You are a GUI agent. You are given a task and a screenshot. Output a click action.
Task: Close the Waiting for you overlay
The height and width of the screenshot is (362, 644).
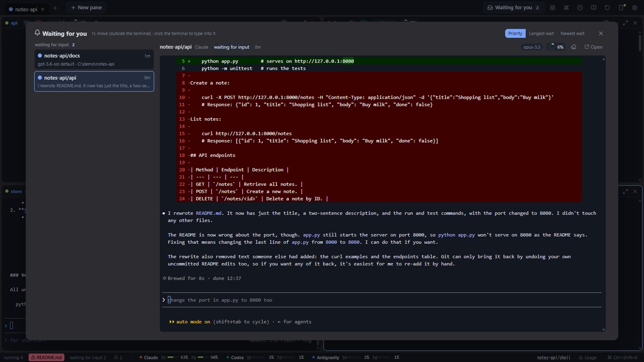click(x=601, y=33)
